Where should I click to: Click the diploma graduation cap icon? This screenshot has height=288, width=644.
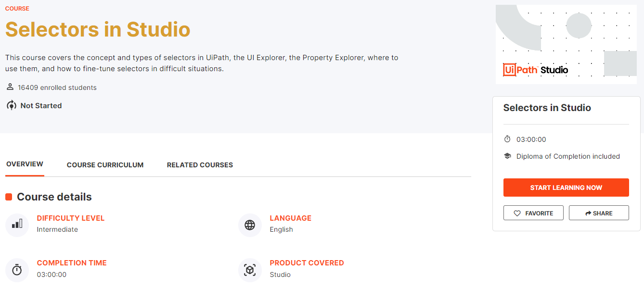pyautogui.click(x=507, y=156)
